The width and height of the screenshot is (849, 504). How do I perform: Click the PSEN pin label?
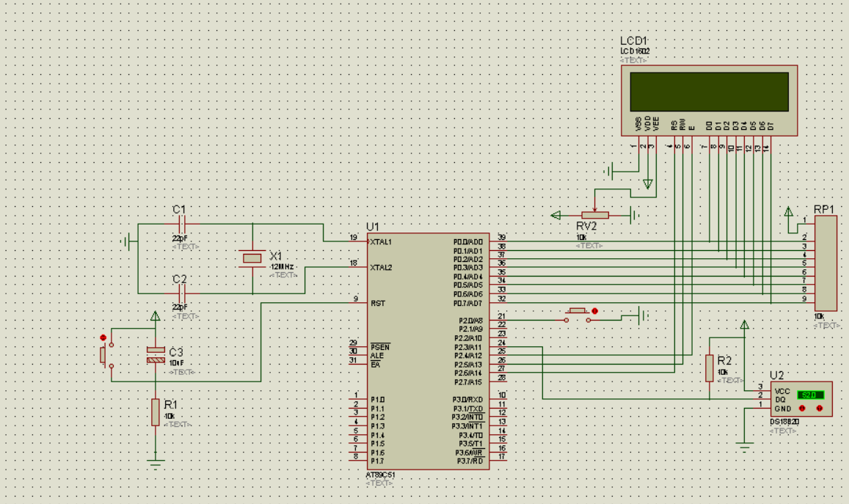click(380, 347)
